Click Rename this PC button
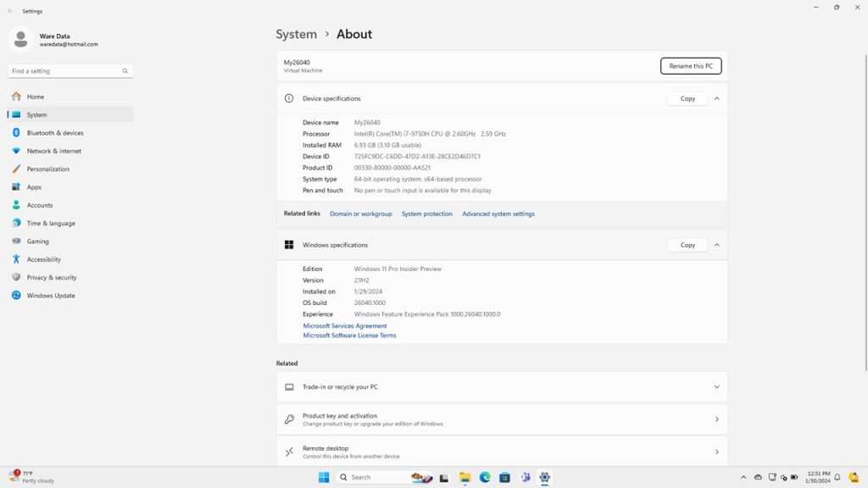The image size is (868, 488). [691, 66]
